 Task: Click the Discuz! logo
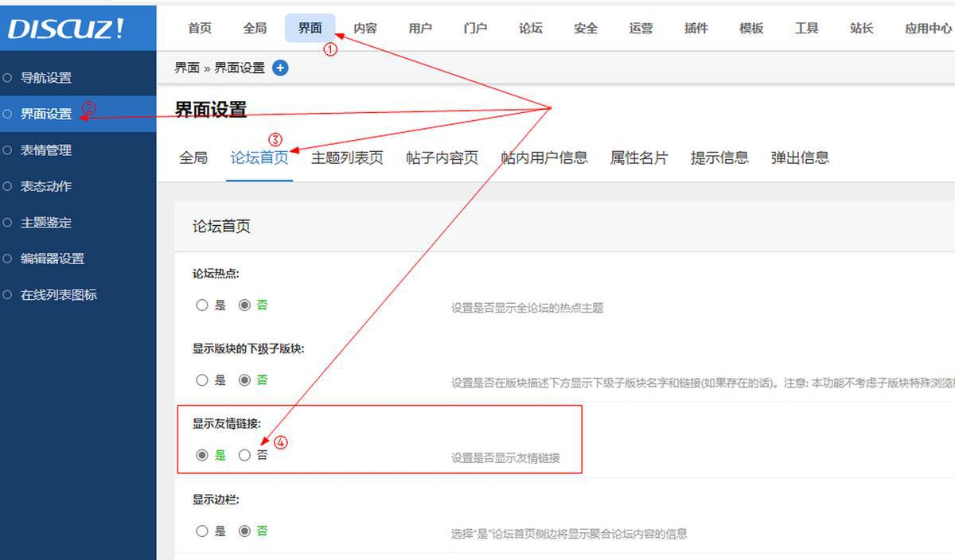click(67, 29)
